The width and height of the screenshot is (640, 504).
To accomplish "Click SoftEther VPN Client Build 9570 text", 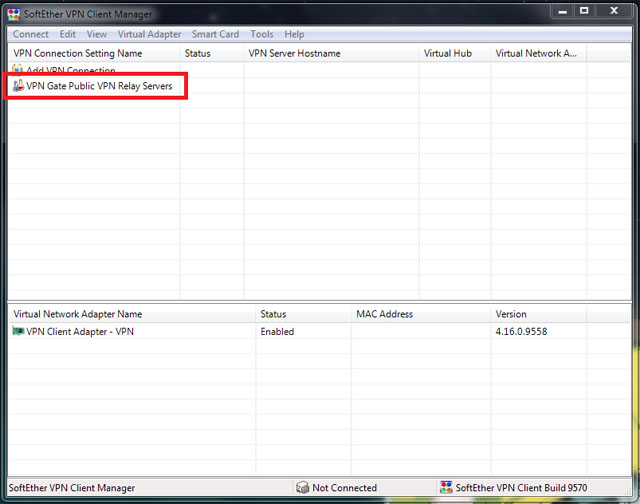I will (521, 488).
